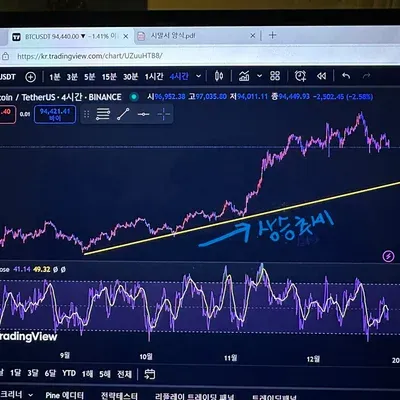Open the 리플레이 트레이딩 패널 tab
Viewport: 400px width, 400px height.
click(194, 397)
